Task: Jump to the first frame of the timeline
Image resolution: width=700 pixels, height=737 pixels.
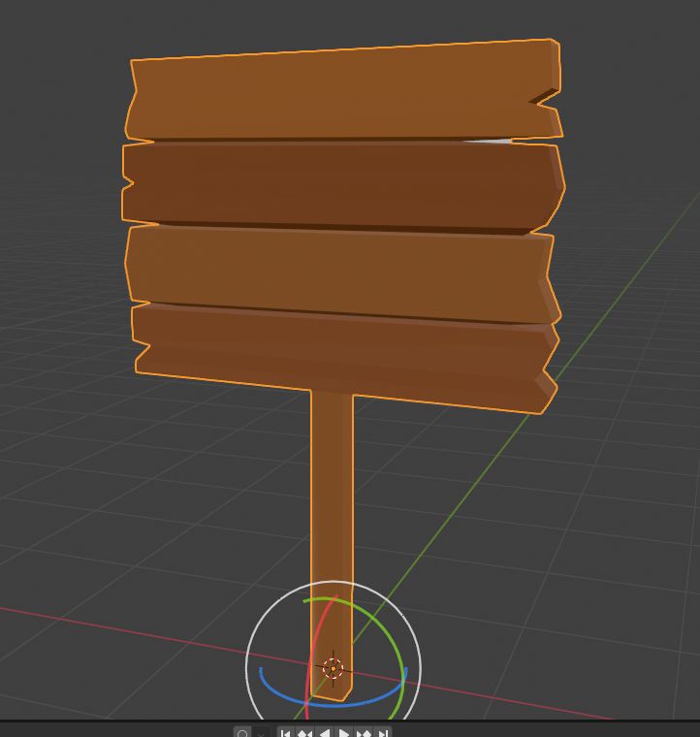Action: [285, 733]
